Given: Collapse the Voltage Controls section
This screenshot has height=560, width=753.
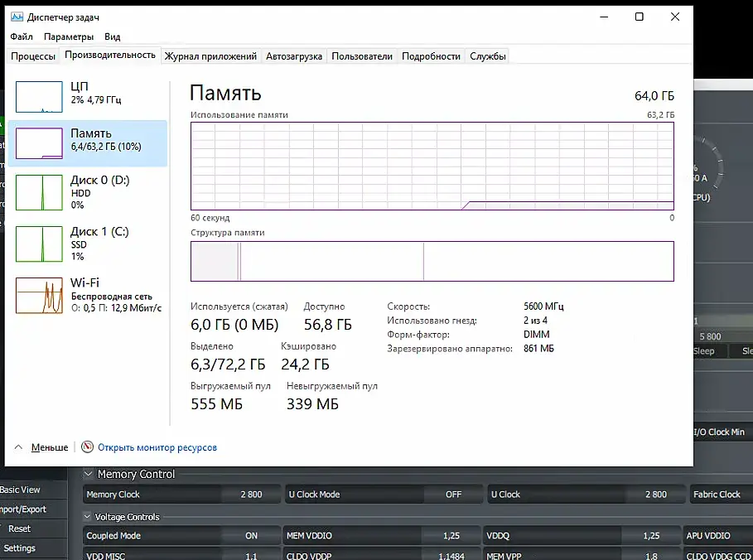Looking at the screenshot, I should click(x=87, y=517).
